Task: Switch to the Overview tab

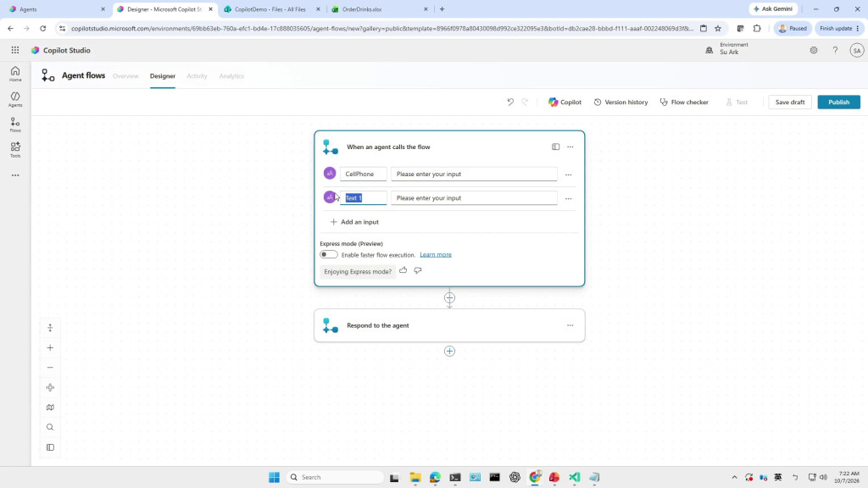Action: coord(125,75)
